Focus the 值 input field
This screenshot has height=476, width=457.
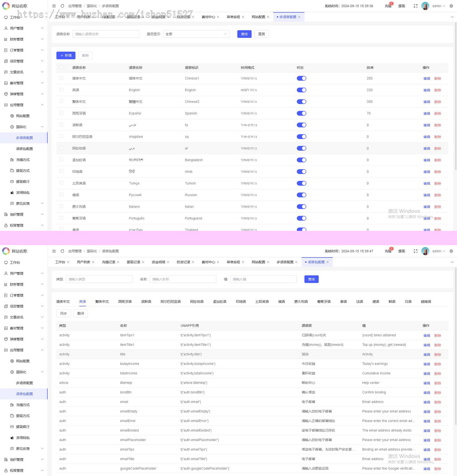(x=263, y=280)
